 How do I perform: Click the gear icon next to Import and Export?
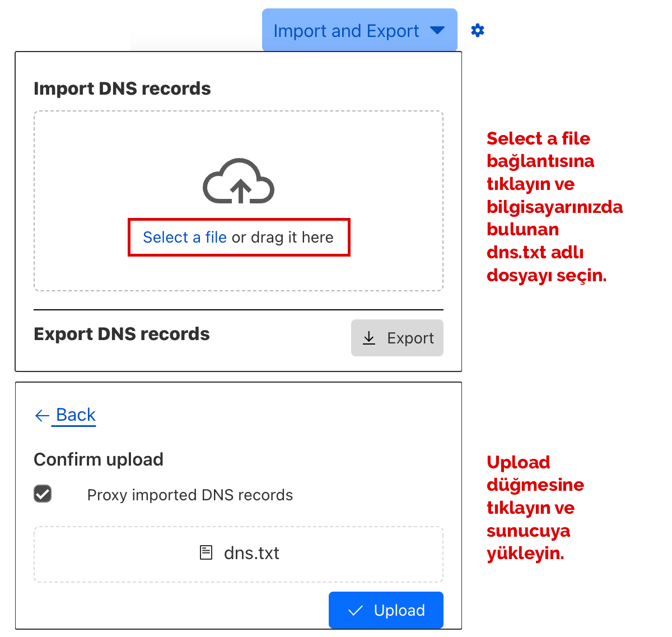[x=477, y=30]
